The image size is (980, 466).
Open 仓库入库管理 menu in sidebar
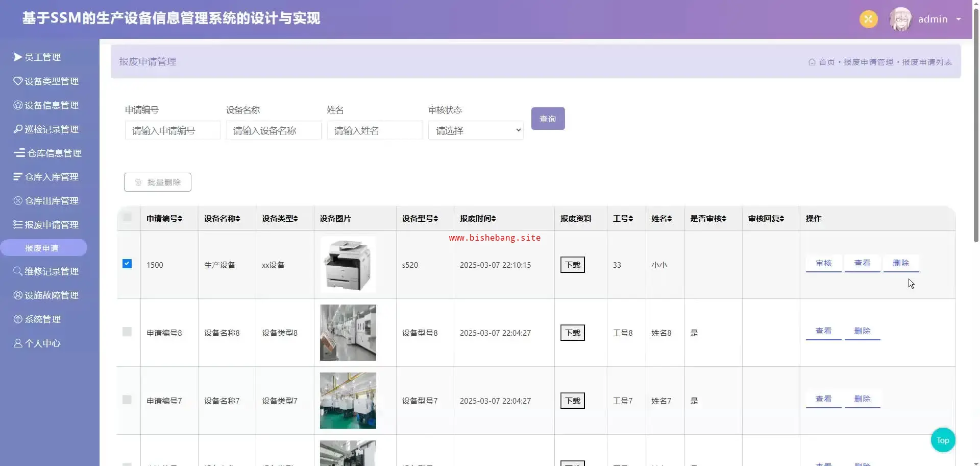click(51, 177)
